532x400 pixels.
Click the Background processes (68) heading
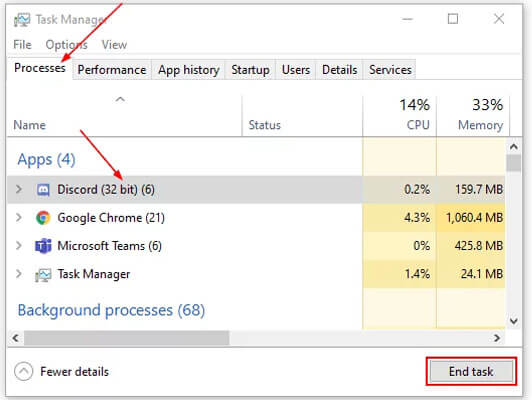pyautogui.click(x=111, y=310)
